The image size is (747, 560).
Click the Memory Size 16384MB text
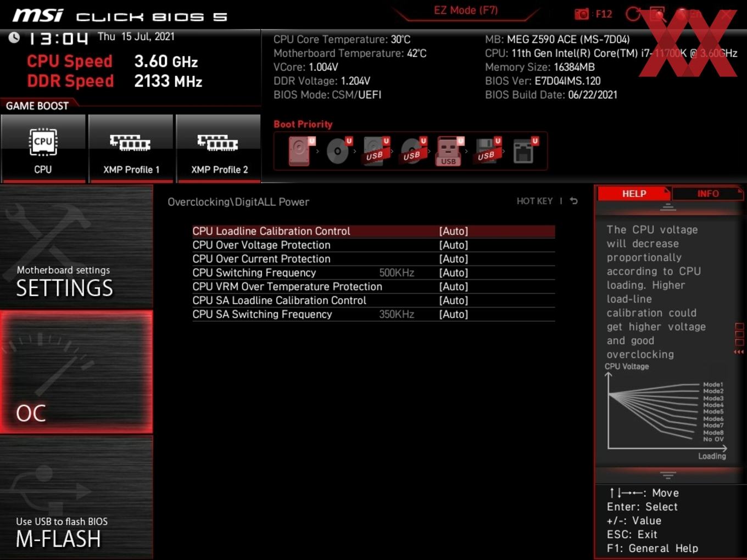540,67
